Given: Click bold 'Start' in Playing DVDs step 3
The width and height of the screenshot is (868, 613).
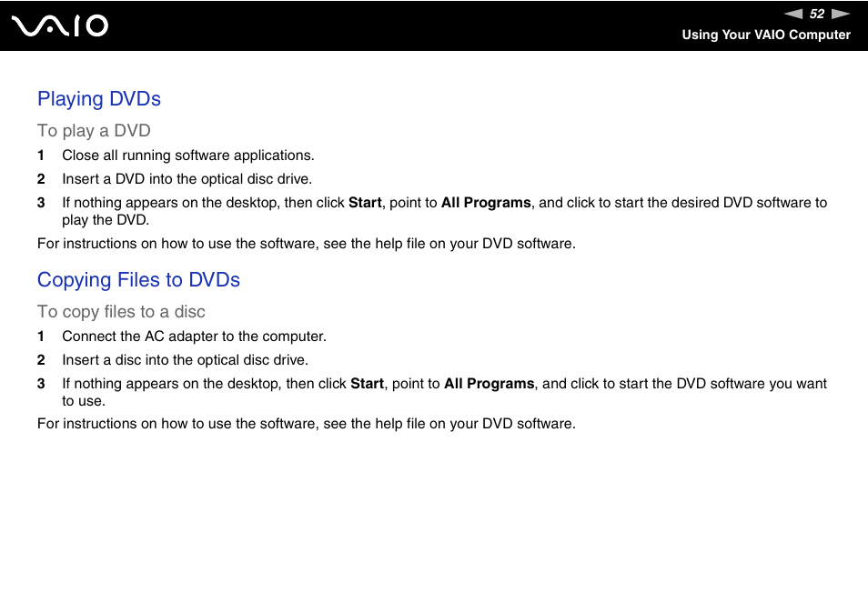Looking at the screenshot, I should (365, 203).
